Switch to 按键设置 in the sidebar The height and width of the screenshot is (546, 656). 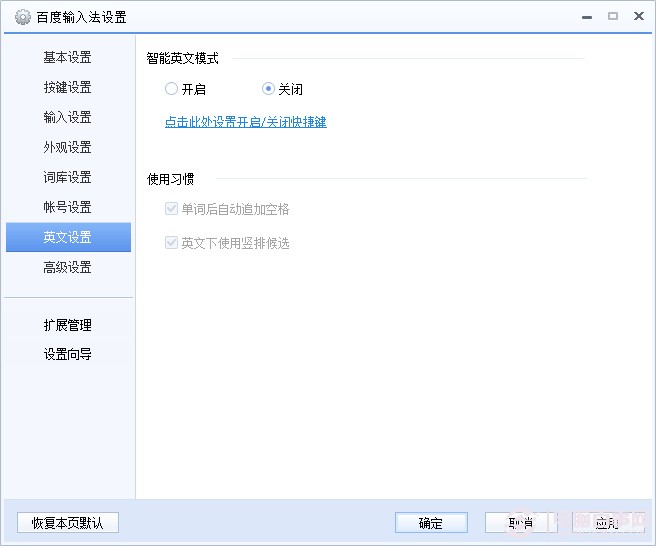click(x=67, y=87)
